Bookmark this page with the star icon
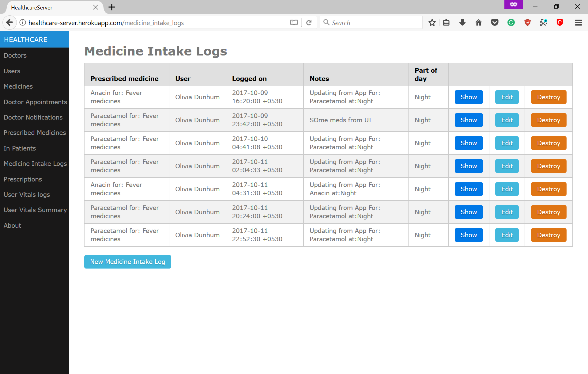This screenshot has height=374, width=588. pos(432,23)
